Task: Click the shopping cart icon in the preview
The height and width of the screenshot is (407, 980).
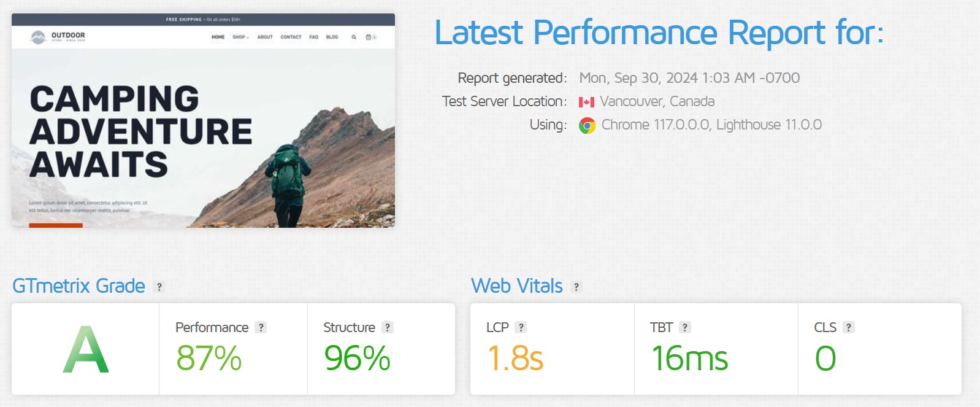Action: (x=369, y=37)
